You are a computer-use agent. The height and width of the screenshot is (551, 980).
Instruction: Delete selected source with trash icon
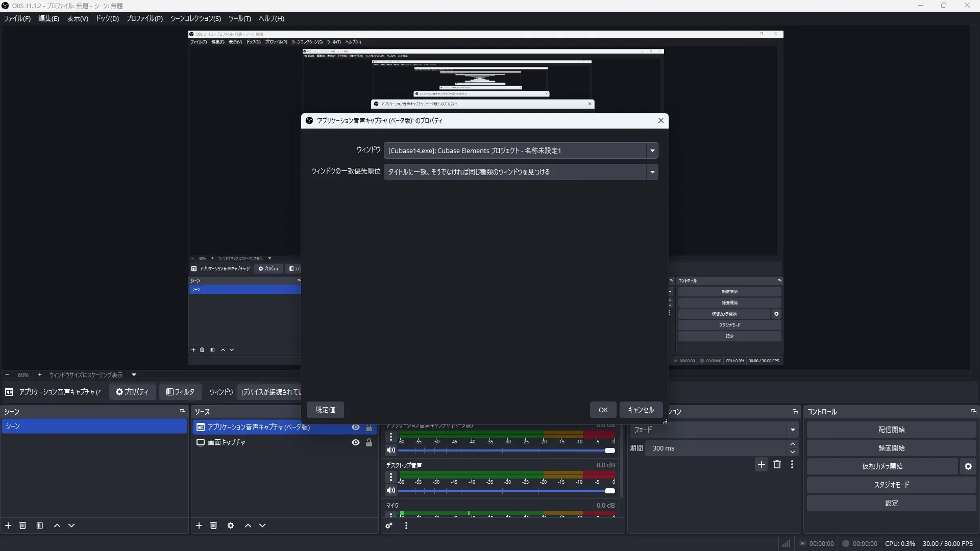click(x=213, y=525)
